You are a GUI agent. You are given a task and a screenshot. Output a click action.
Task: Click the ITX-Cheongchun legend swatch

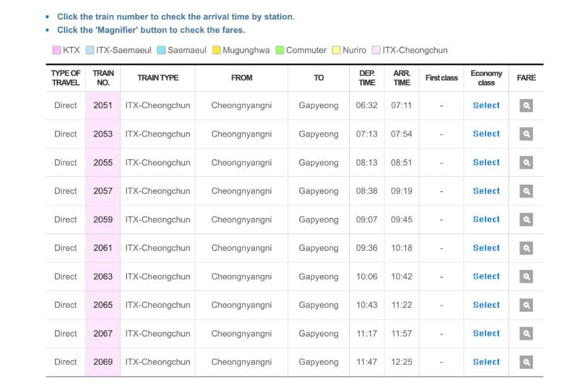click(376, 51)
